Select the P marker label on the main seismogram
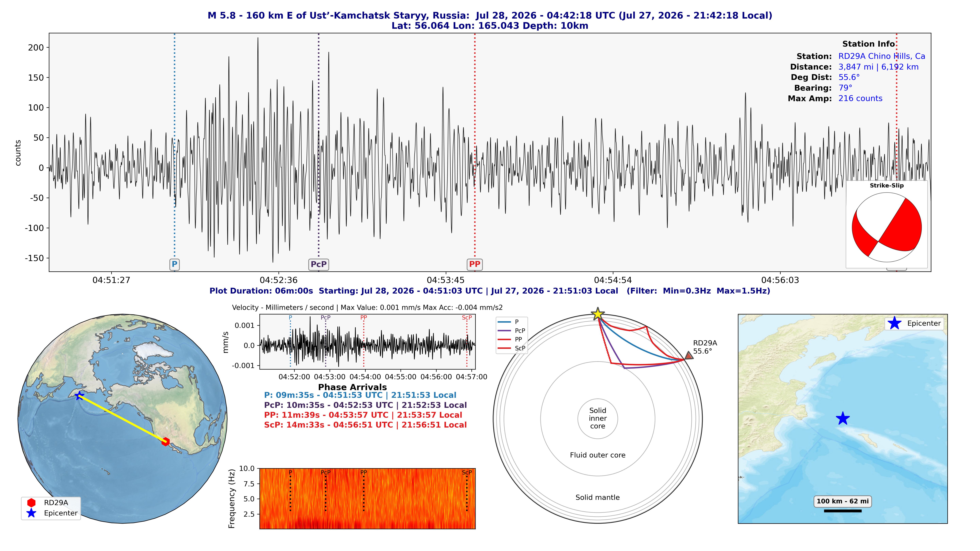This screenshot has width=980, height=551. pos(174,264)
